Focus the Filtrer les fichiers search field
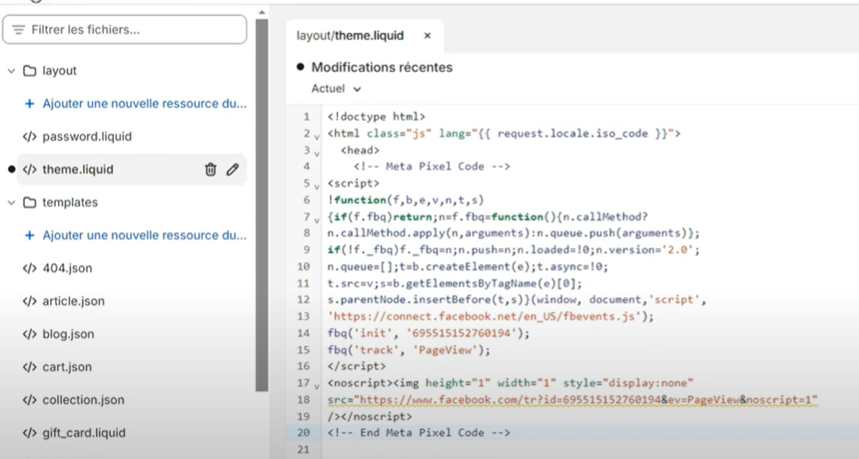The image size is (859, 459). (124, 30)
